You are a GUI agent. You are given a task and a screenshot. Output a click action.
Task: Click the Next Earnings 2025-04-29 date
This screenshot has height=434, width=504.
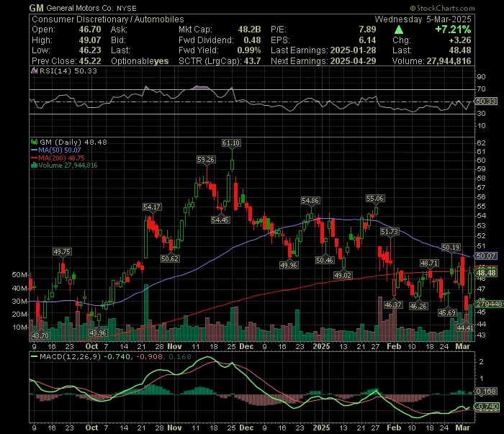(354, 61)
